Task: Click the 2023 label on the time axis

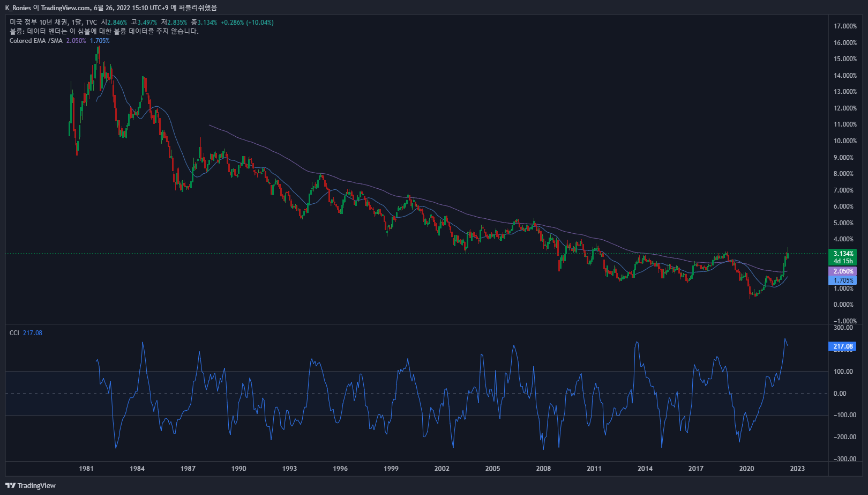Action: pyautogui.click(x=797, y=469)
